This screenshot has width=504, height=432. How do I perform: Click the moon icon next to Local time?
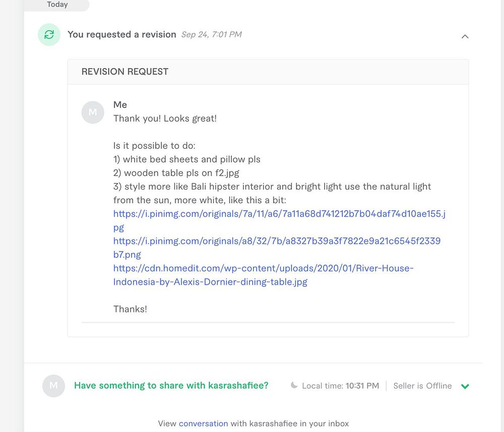click(294, 386)
